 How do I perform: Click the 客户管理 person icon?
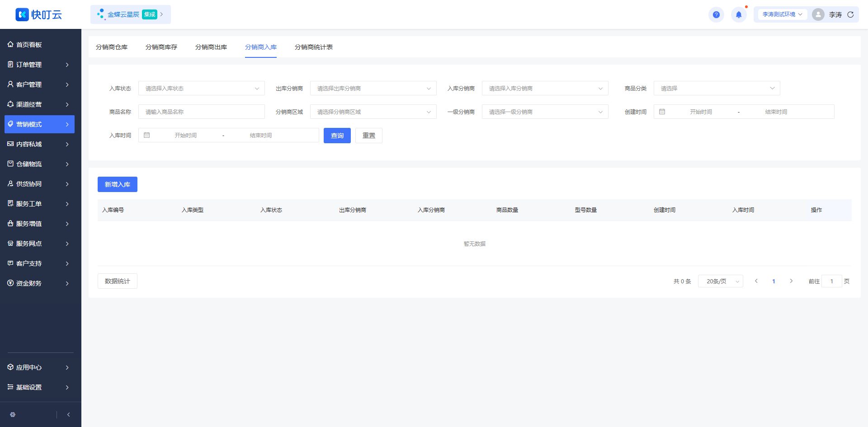click(x=10, y=84)
